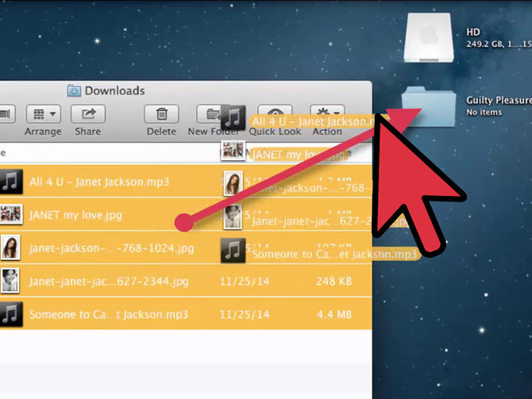Click the Guilty Pleasures folder label
This screenshot has width=532, height=399.
(x=499, y=100)
